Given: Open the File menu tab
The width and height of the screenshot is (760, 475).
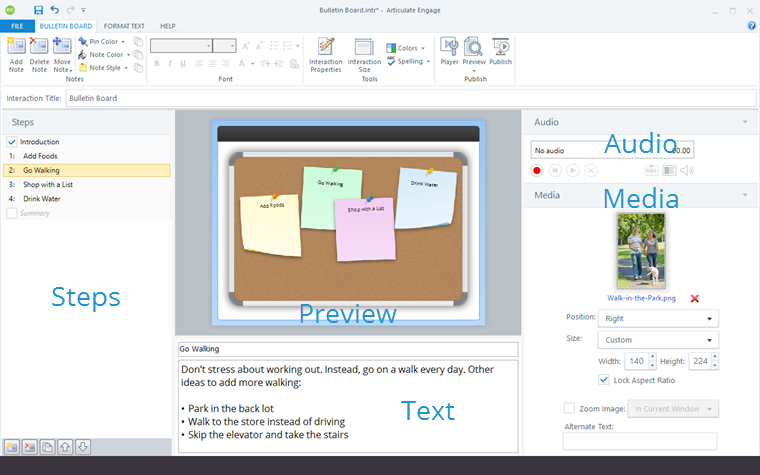Looking at the screenshot, I should click(x=17, y=25).
